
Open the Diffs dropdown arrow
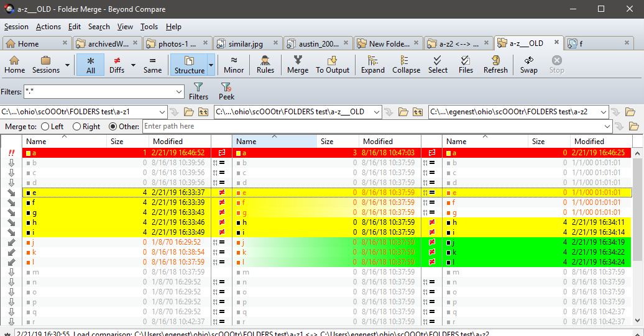pyautogui.click(x=133, y=65)
